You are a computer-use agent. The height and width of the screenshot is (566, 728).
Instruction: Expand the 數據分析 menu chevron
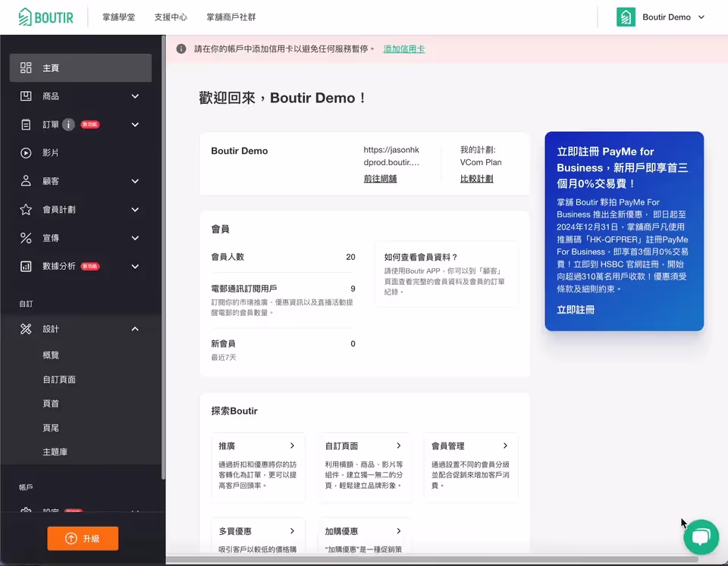pos(135,266)
